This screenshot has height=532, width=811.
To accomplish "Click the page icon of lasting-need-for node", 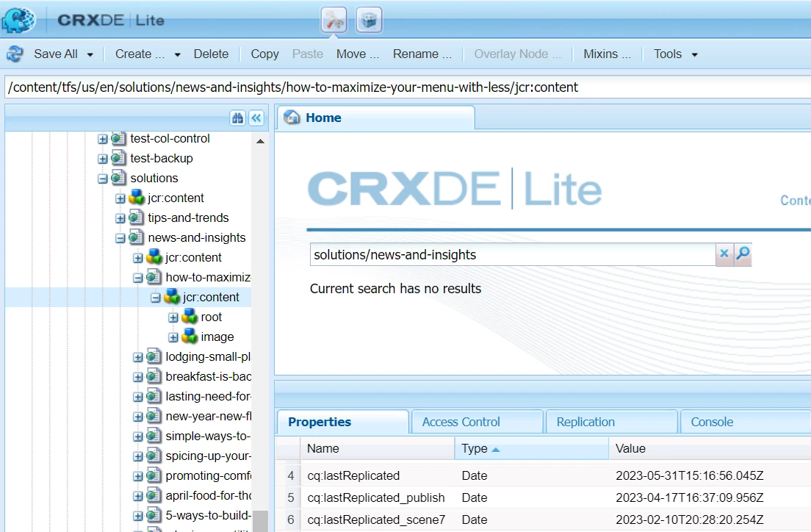I will pyautogui.click(x=154, y=396).
